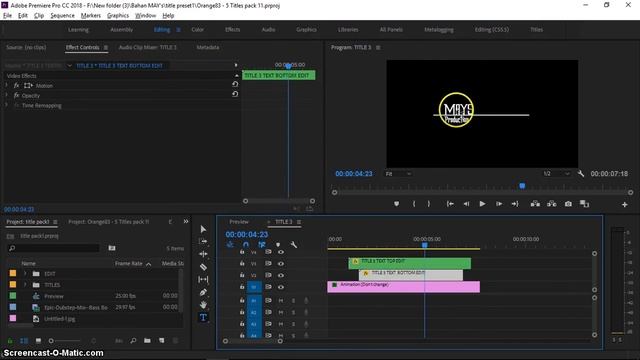Select the Selection arrow tool
The image size is (640, 360).
tap(203, 229)
